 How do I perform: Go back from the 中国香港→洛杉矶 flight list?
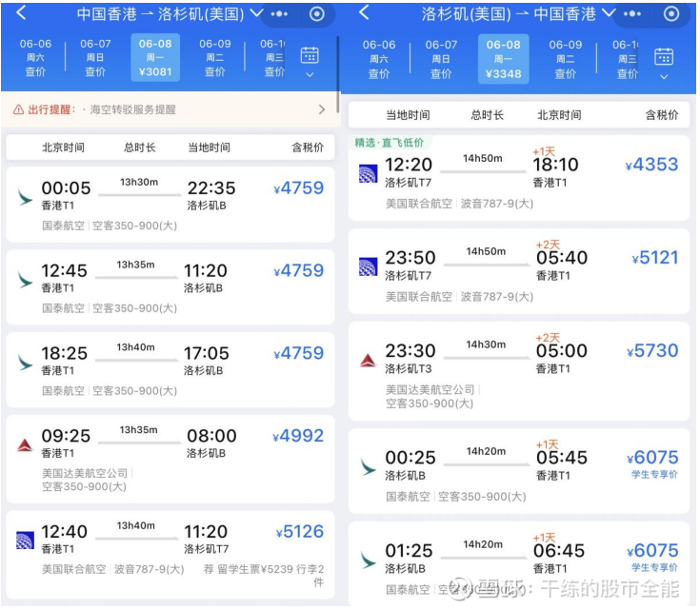click(x=21, y=14)
